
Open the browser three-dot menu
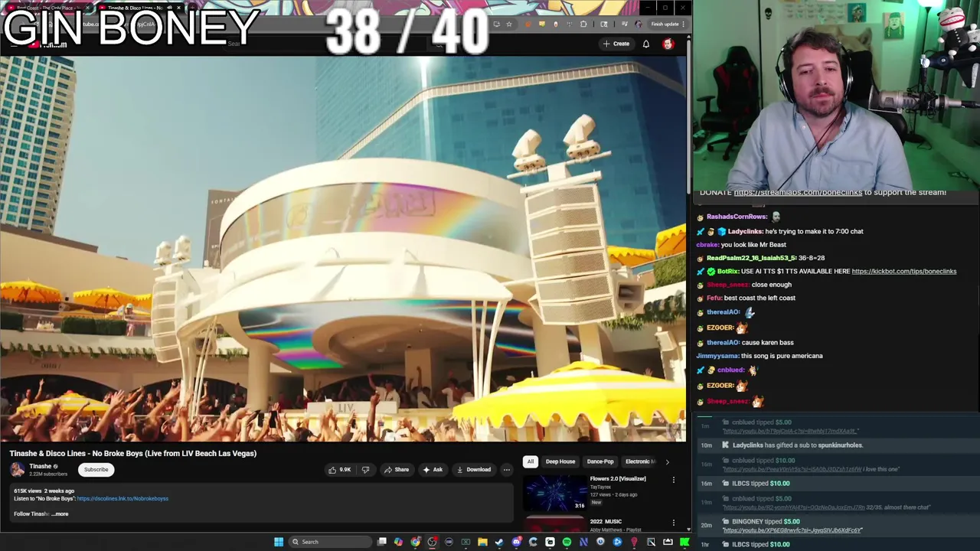tap(683, 24)
